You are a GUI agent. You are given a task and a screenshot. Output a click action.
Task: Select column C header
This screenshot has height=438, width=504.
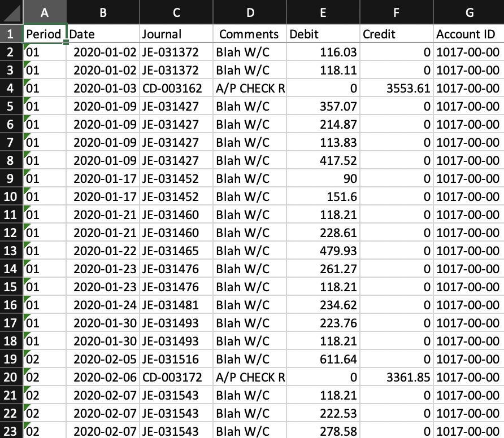coord(176,12)
